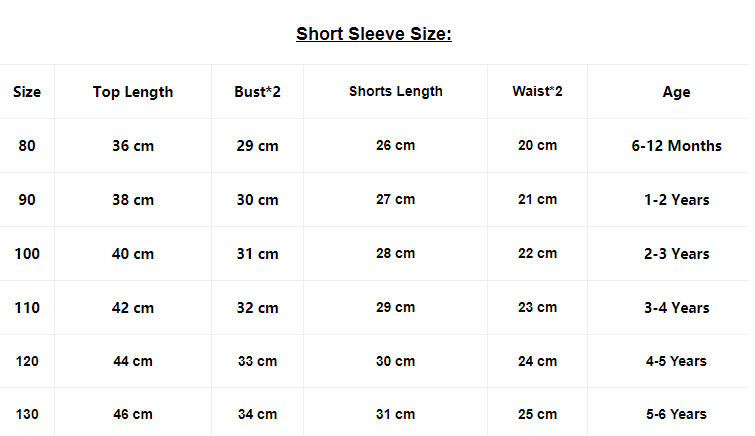
Task: Select the size 110 row label
Action: (x=27, y=308)
